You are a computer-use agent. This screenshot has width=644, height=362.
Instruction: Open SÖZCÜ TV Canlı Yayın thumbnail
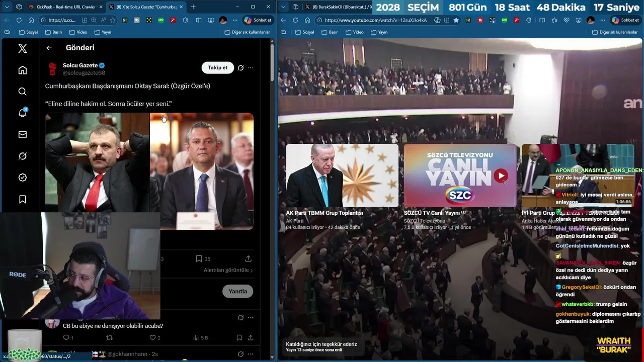[460, 175]
